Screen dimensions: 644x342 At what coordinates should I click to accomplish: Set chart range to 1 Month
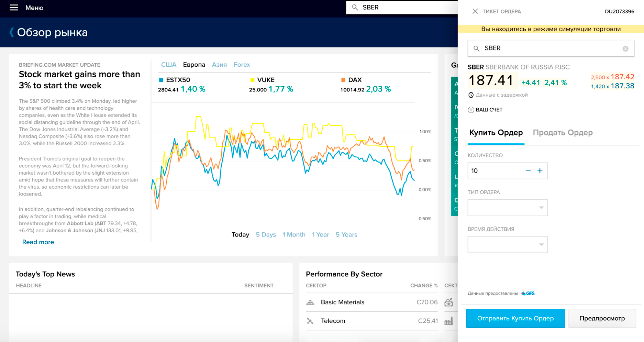click(x=294, y=234)
